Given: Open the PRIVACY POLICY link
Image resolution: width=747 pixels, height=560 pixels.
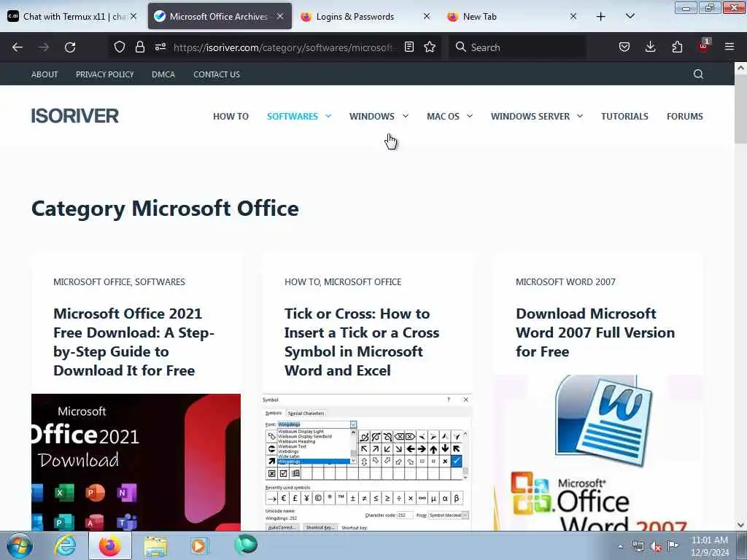Looking at the screenshot, I should [105, 74].
